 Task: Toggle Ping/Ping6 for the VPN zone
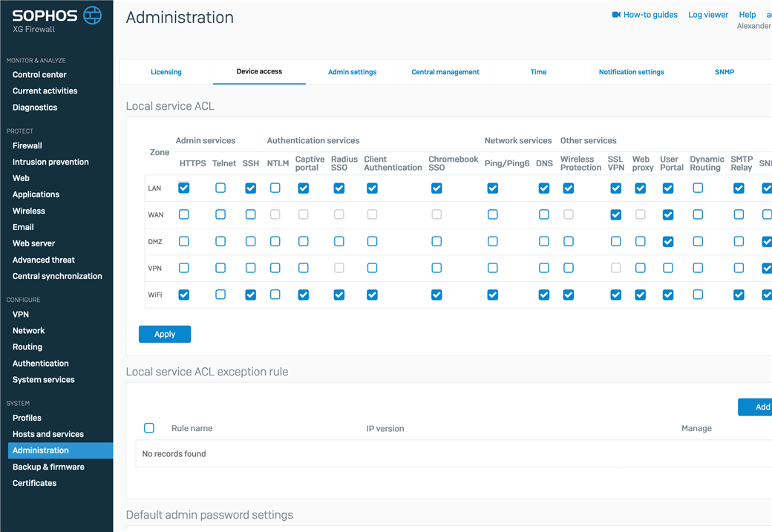(x=492, y=268)
